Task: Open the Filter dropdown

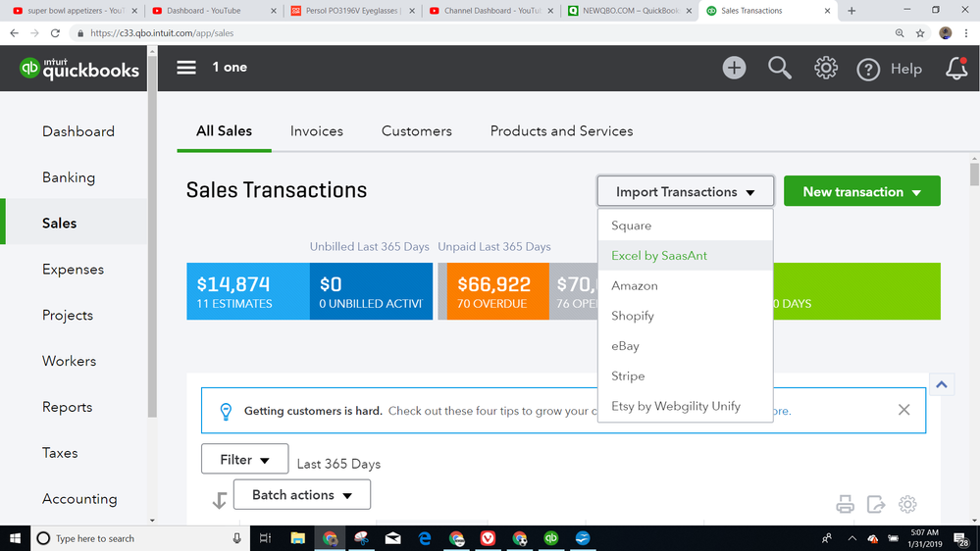Action: 244,459
